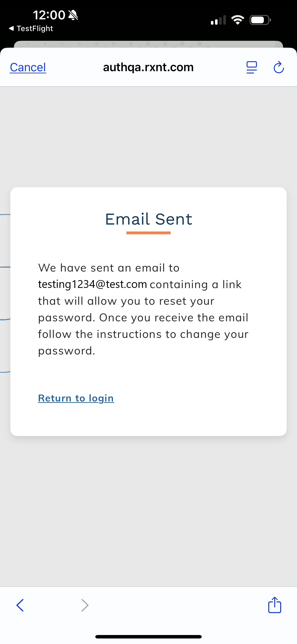Click the Return to login link

[x=76, y=398]
